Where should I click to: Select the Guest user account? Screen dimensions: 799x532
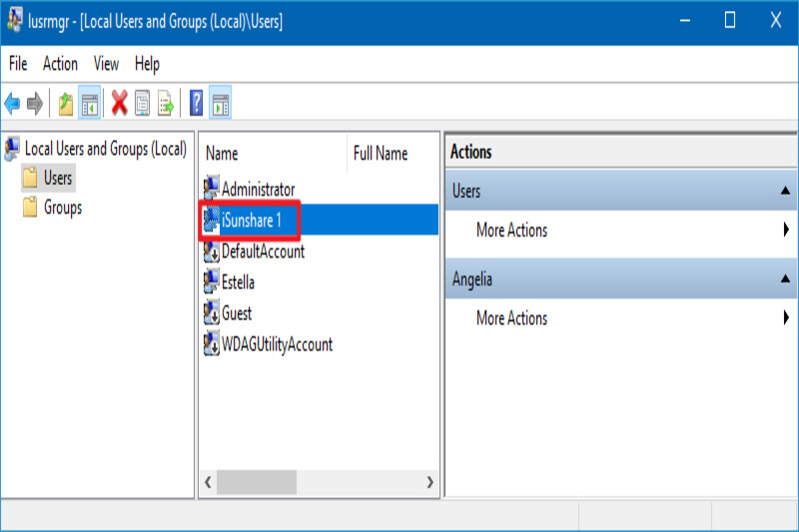(x=237, y=313)
